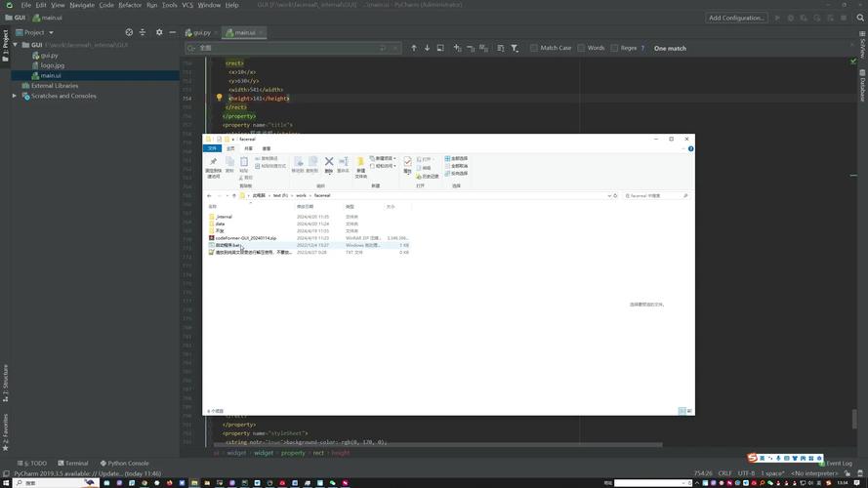Click Rename icon in Explorer ribbon
This screenshot has height=488, width=868.
point(344,164)
